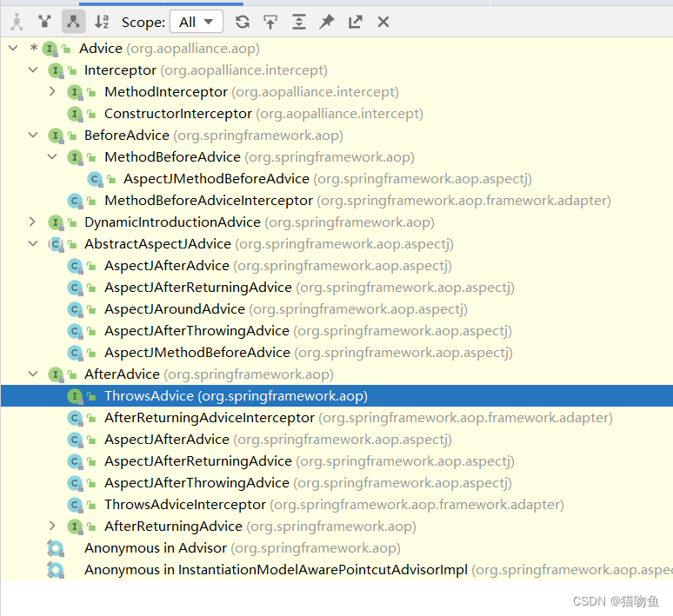Click the Expand All icon

click(x=299, y=22)
